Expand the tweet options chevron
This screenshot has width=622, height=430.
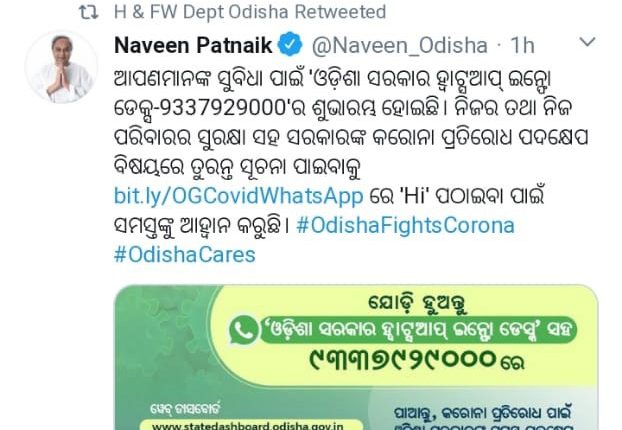pos(587,41)
